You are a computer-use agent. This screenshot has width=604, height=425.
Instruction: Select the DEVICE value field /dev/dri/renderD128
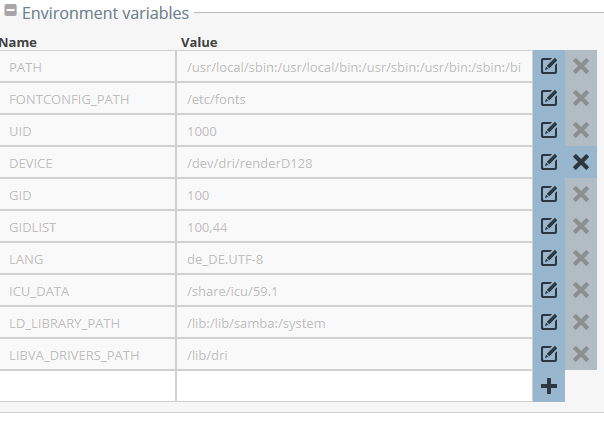[x=354, y=163]
